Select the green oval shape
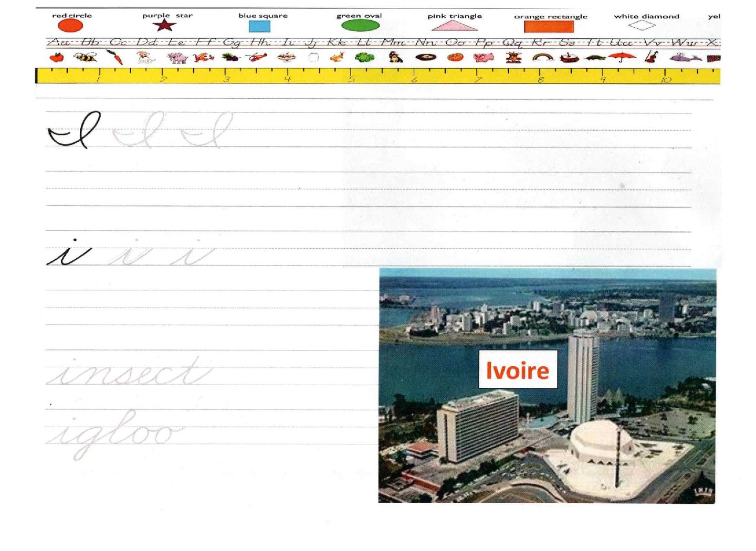Image resolution: width=756 pixels, height=551 pixels. (x=360, y=25)
